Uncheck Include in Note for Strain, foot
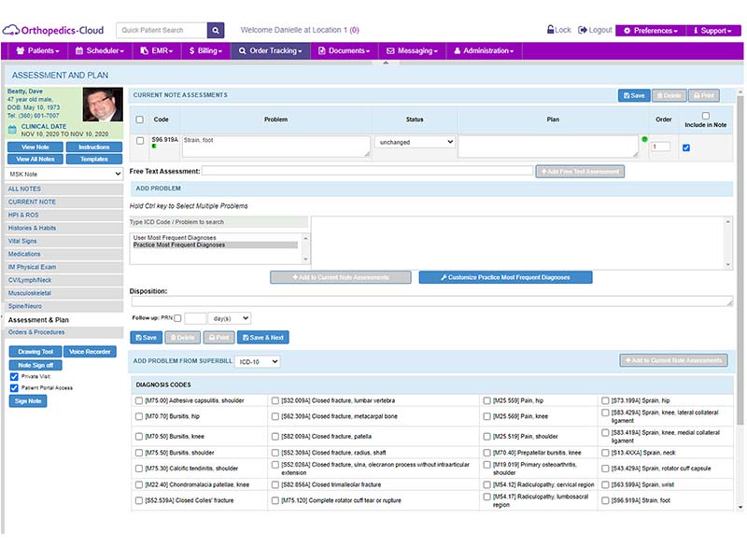 click(686, 147)
